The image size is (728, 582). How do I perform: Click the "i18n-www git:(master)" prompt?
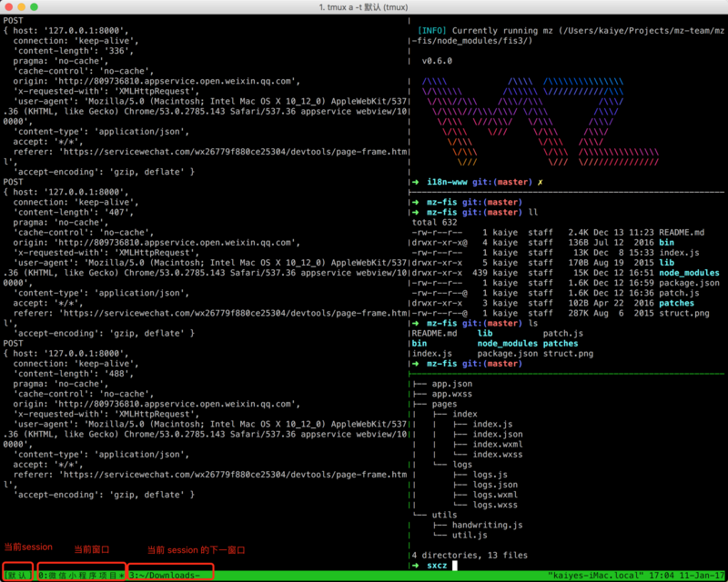[480, 182]
